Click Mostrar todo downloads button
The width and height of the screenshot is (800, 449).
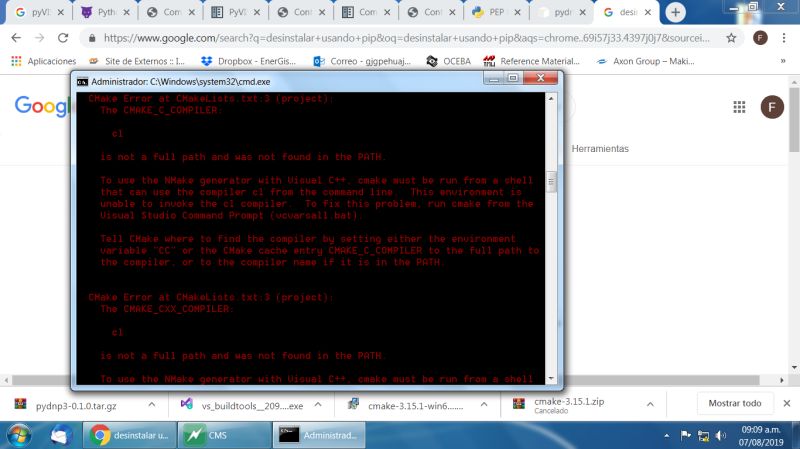[735, 403]
